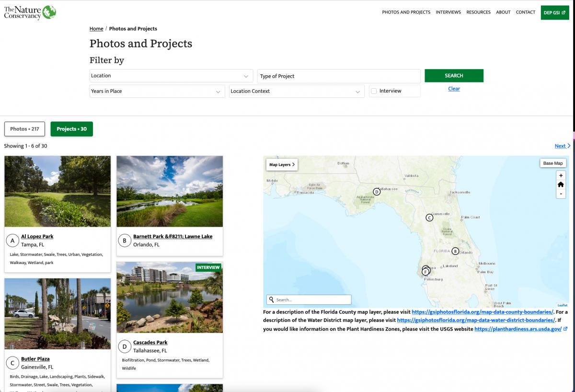The height and width of the screenshot is (392, 575).
Task: Click letter D badge on Cascades Park card
Action: click(x=125, y=346)
